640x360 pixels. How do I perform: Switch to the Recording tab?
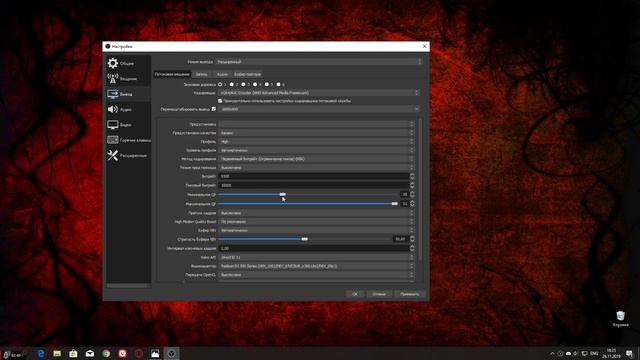pos(201,74)
